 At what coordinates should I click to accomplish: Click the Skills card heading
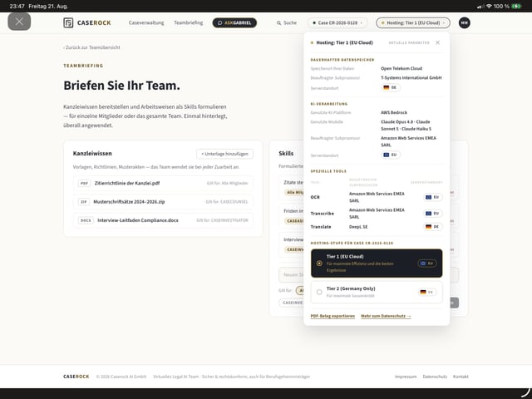coord(286,153)
